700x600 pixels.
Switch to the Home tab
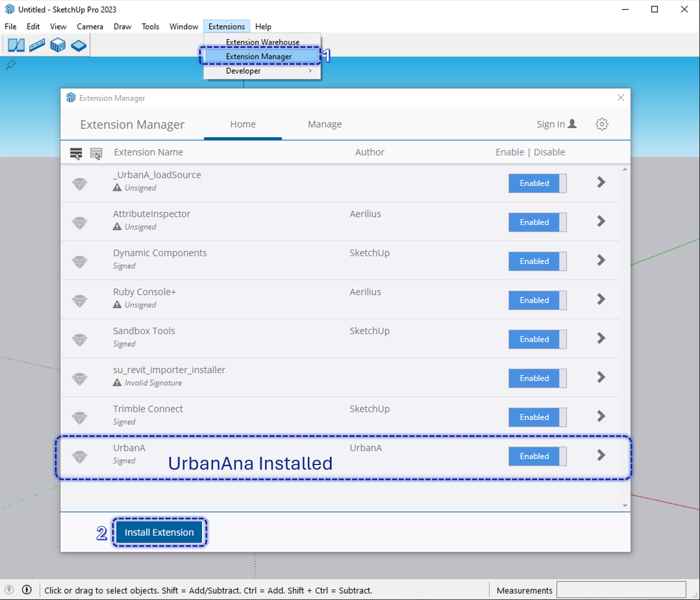pyautogui.click(x=243, y=124)
